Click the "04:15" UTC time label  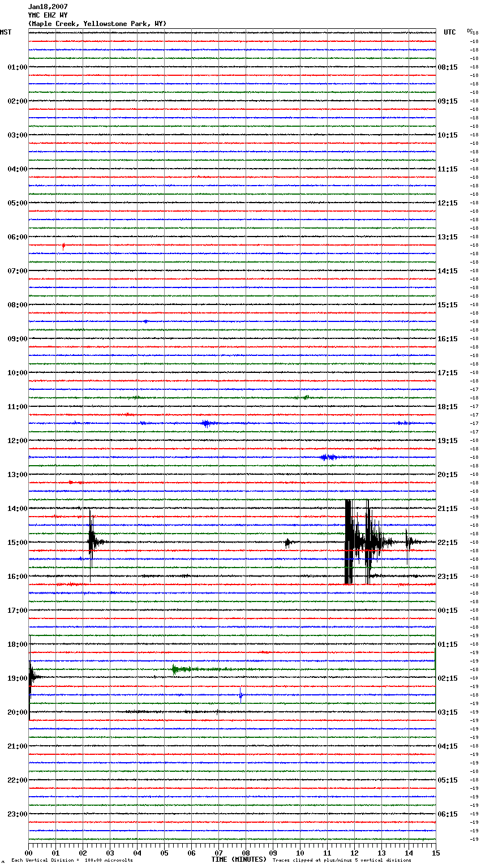pyautogui.click(x=448, y=746)
